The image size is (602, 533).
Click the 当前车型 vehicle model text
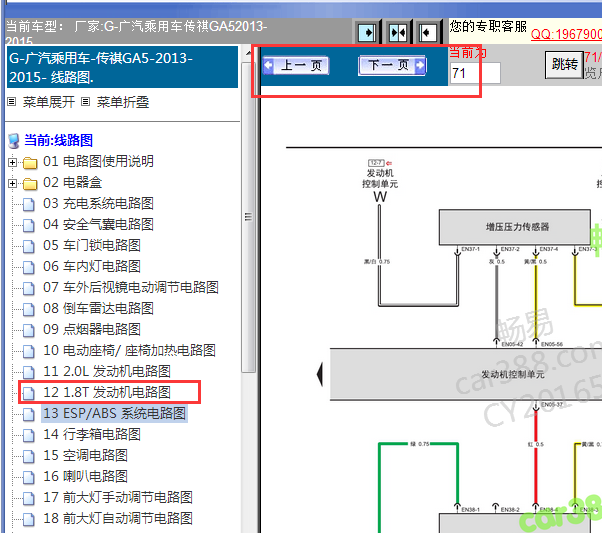click(136, 31)
